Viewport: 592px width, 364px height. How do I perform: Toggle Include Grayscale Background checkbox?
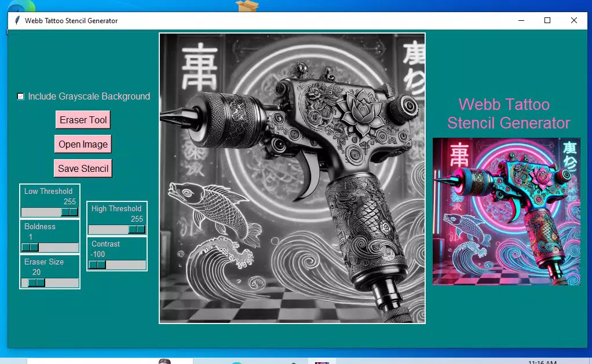coord(21,97)
